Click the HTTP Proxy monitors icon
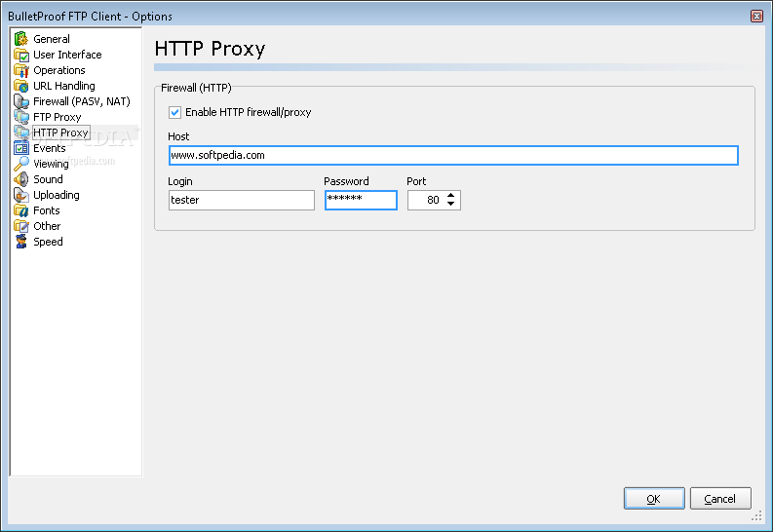The width and height of the screenshot is (773, 532). 21,133
